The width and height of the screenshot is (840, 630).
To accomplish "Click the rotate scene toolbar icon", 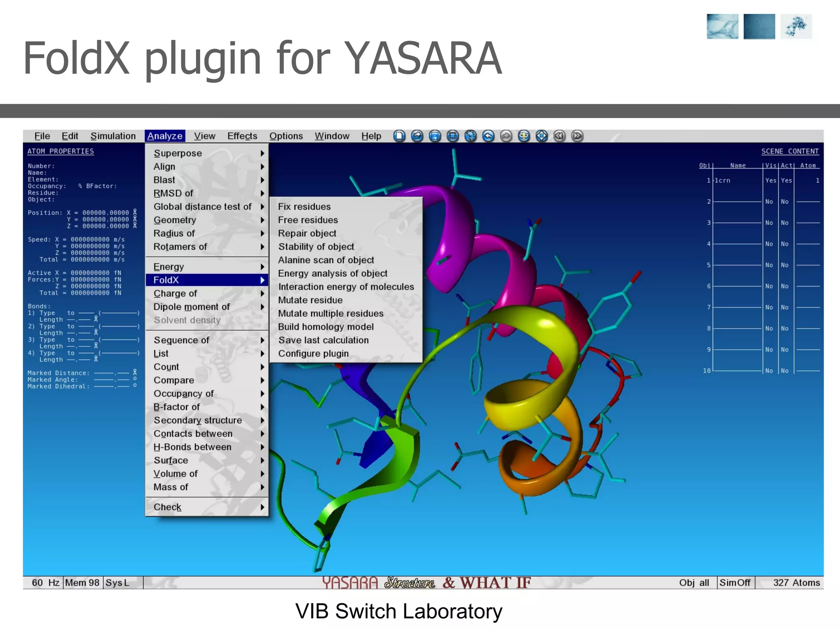I will (524, 136).
